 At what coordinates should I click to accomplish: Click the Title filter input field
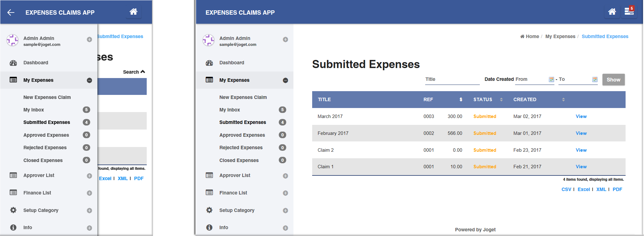tap(452, 80)
